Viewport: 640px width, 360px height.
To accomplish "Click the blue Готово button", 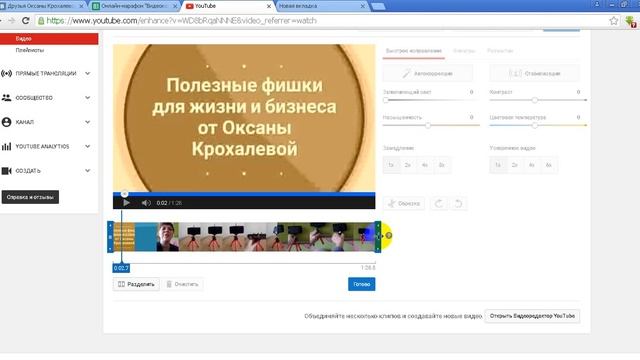I will click(362, 284).
